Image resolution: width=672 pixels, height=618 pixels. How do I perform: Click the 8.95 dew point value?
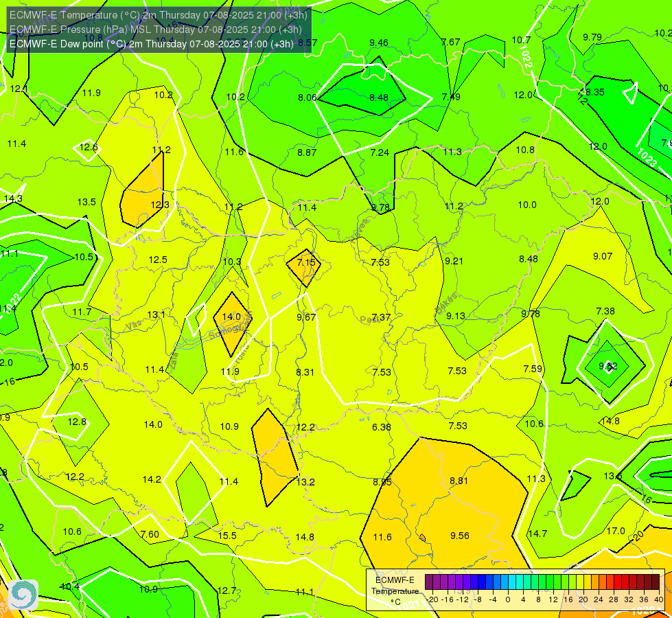[382, 482]
